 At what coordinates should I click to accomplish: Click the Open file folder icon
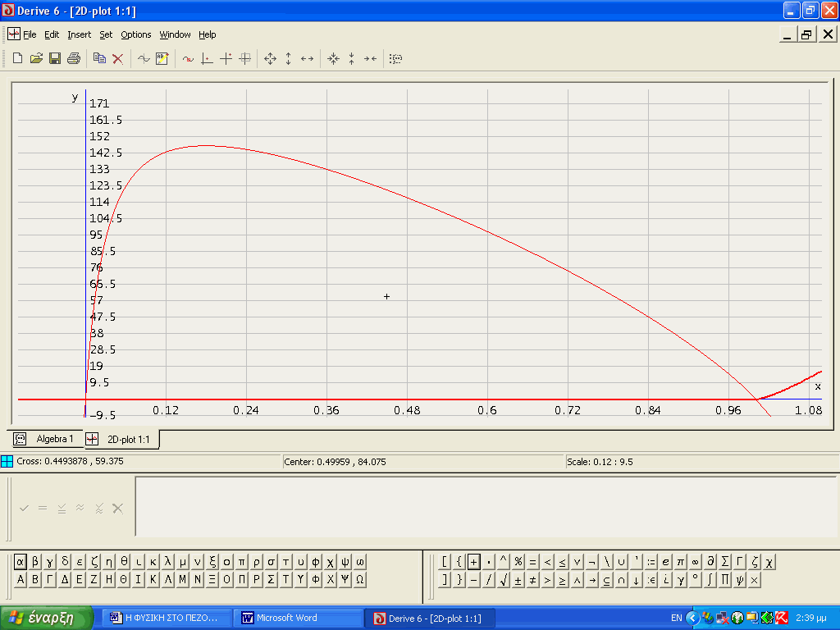click(36, 58)
